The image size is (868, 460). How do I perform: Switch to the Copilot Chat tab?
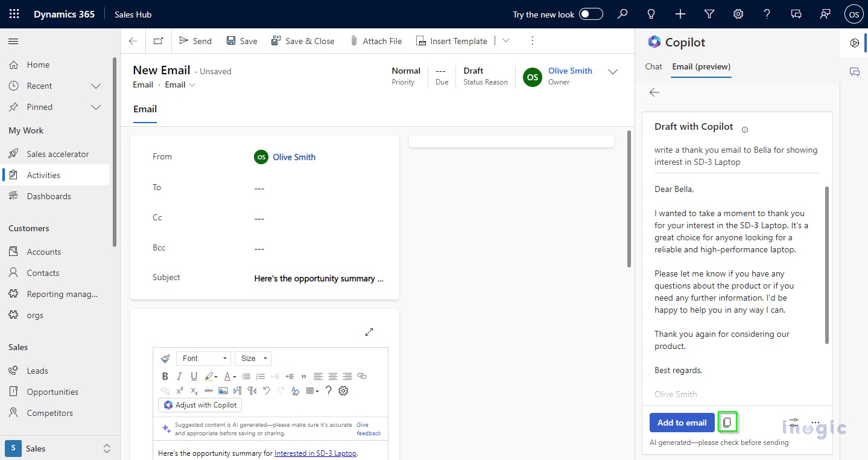point(653,66)
